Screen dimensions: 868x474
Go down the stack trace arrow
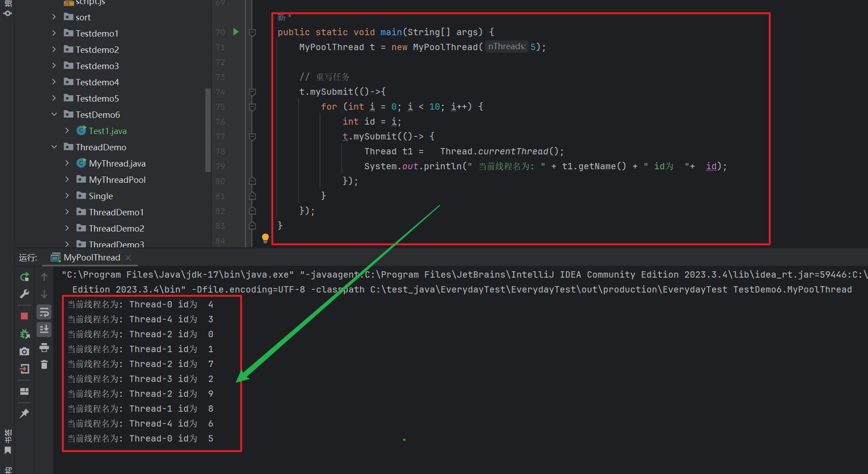[44, 294]
